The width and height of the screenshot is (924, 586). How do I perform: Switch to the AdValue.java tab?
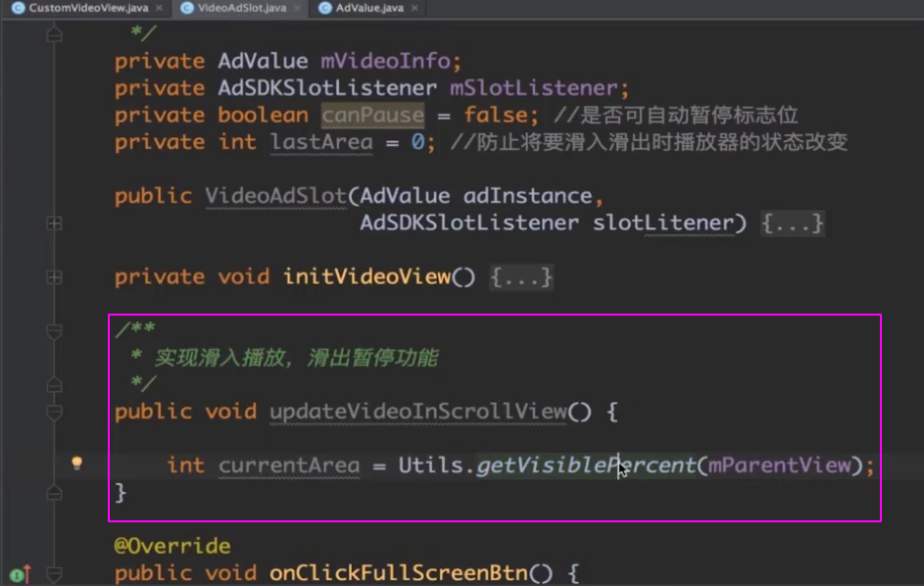(x=369, y=8)
